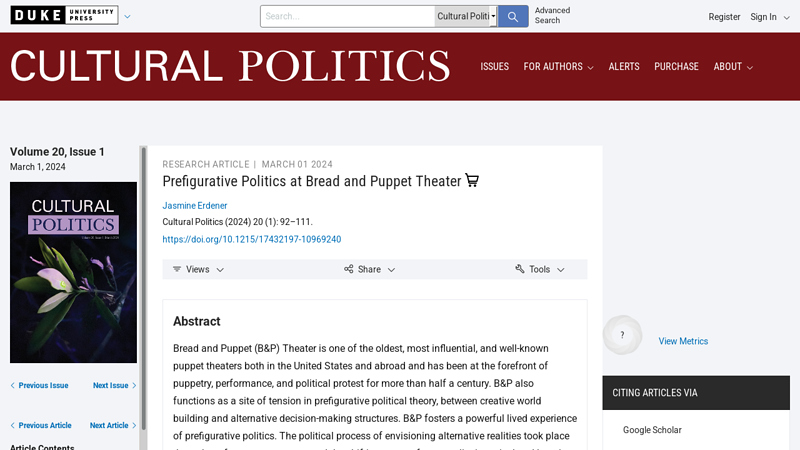Screen dimensions: 800x450
Task: Expand the Views dropdown
Action: (x=198, y=269)
